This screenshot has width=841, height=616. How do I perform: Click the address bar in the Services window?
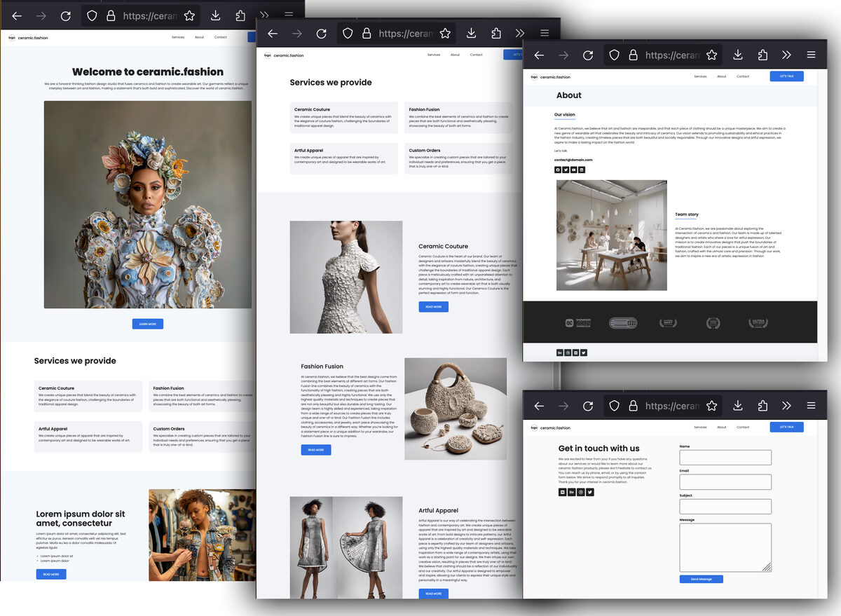click(397, 33)
